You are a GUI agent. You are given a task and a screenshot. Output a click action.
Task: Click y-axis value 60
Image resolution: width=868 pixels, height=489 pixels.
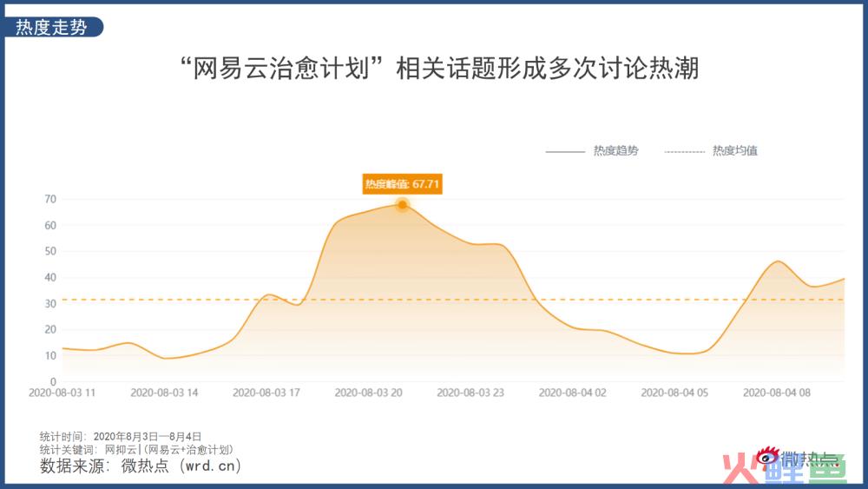(x=50, y=226)
